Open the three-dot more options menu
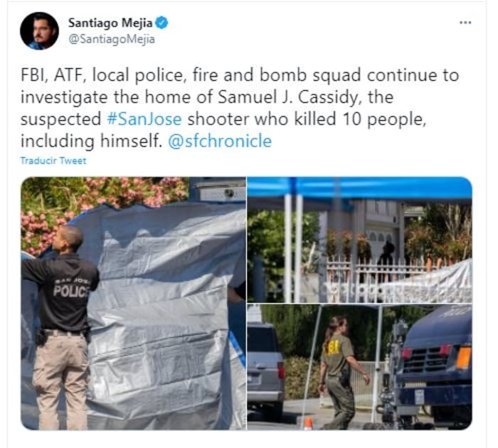 [x=465, y=23]
